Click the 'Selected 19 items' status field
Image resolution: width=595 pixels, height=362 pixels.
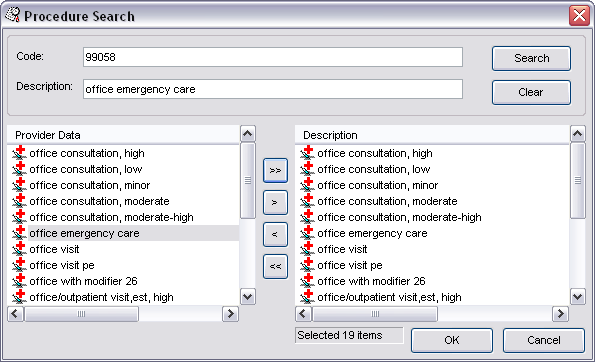349,335
